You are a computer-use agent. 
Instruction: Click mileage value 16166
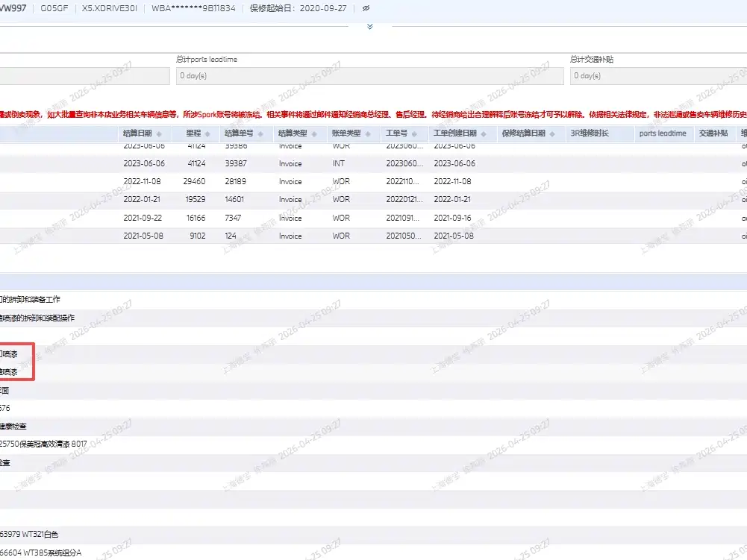point(196,218)
